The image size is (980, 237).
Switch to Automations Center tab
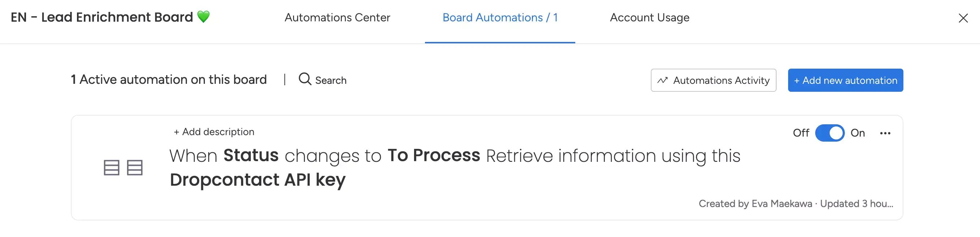(337, 17)
